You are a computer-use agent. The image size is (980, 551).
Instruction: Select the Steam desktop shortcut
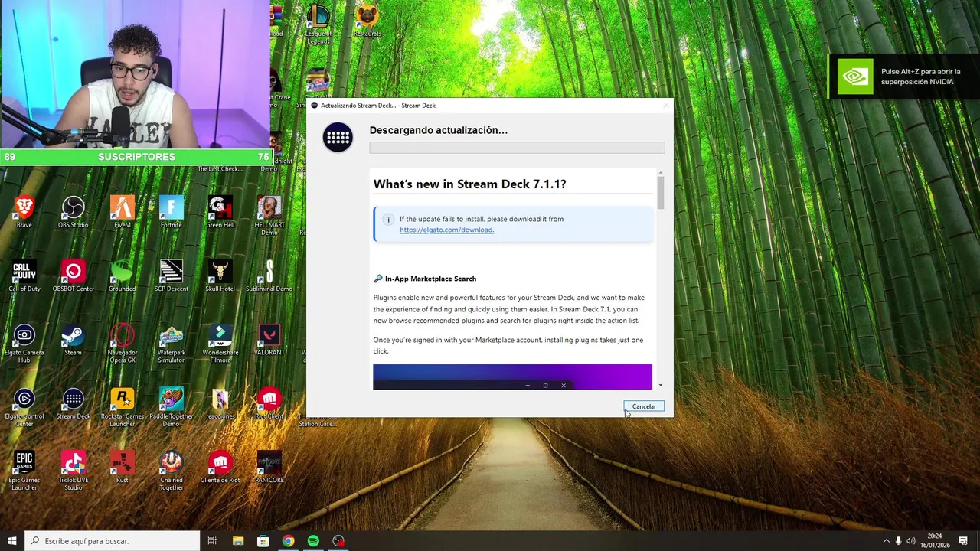point(73,339)
